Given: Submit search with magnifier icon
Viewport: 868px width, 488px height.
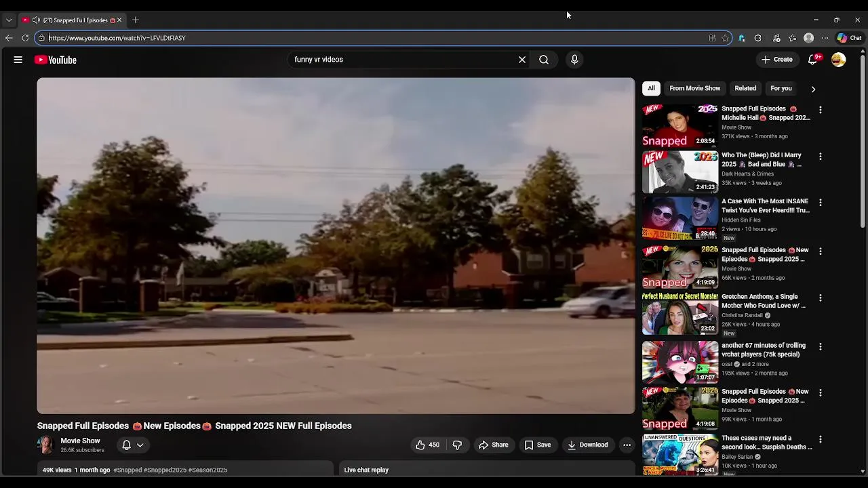Looking at the screenshot, I should 544,60.
